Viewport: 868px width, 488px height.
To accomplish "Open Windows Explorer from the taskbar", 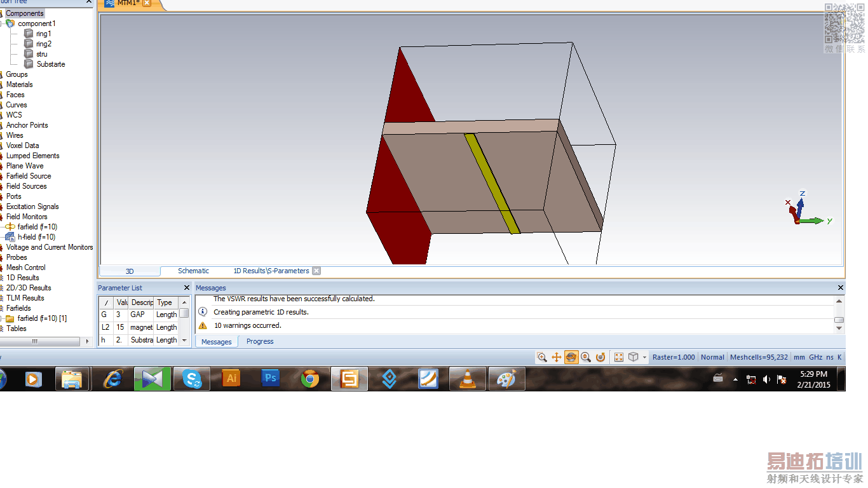I will coord(72,379).
